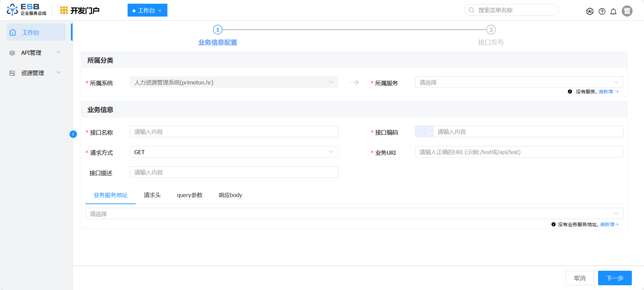Click the user avatar icon
This screenshot has width=644, height=290.
click(x=627, y=11)
